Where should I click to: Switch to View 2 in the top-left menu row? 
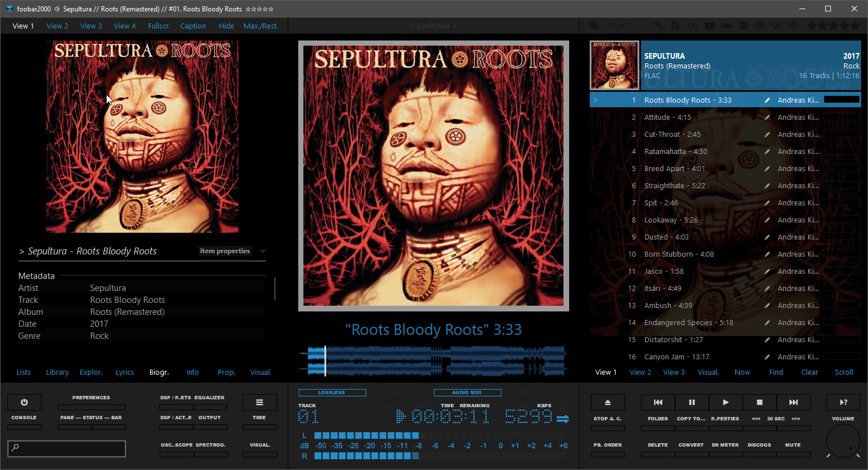pyautogui.click(x=57, y=26)
